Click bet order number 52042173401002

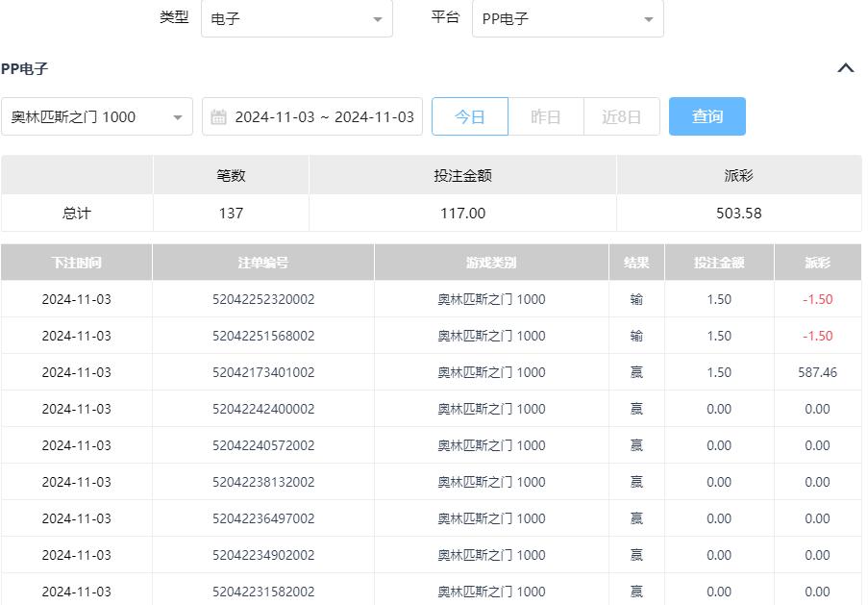[262, 372]
